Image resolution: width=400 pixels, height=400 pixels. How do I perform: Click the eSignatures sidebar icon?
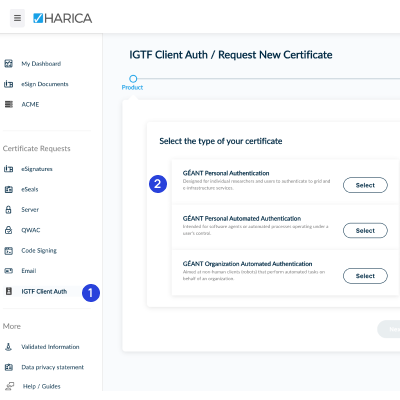coord(9,169)
